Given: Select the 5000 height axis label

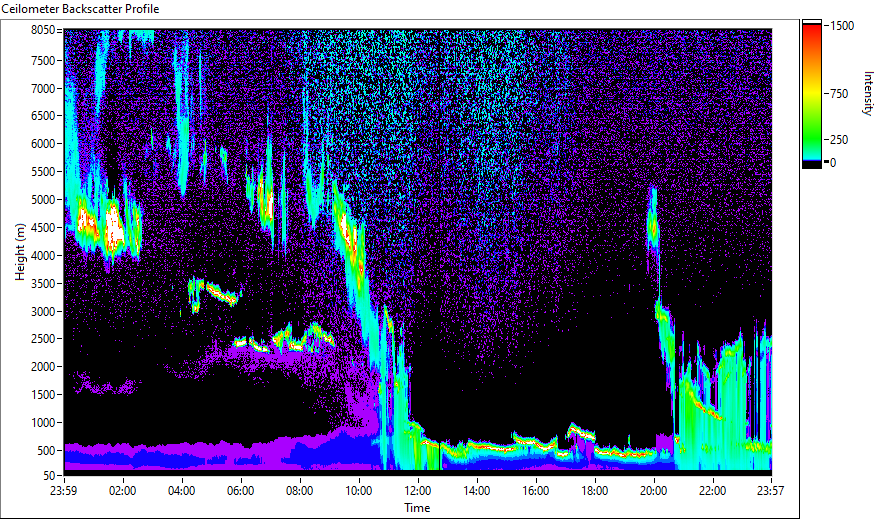Looking at the screenshot, I should 43,200.
